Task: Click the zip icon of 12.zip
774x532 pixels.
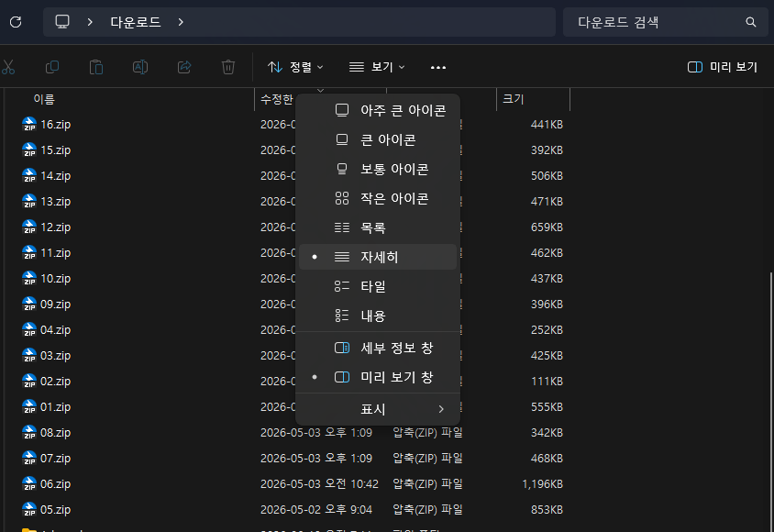Action: point(29,227)
